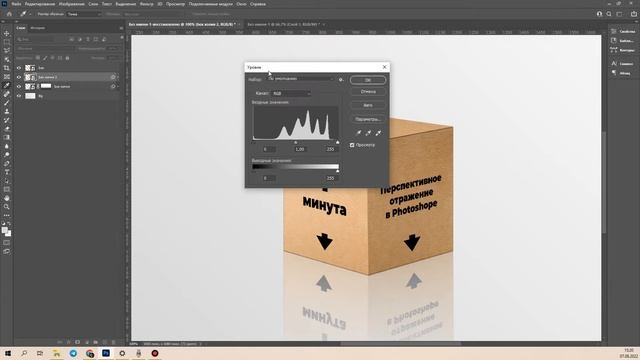The height and width of the screenshot is (360, 640).
Task: Open the Edit menu
Action: coord(40,4)
